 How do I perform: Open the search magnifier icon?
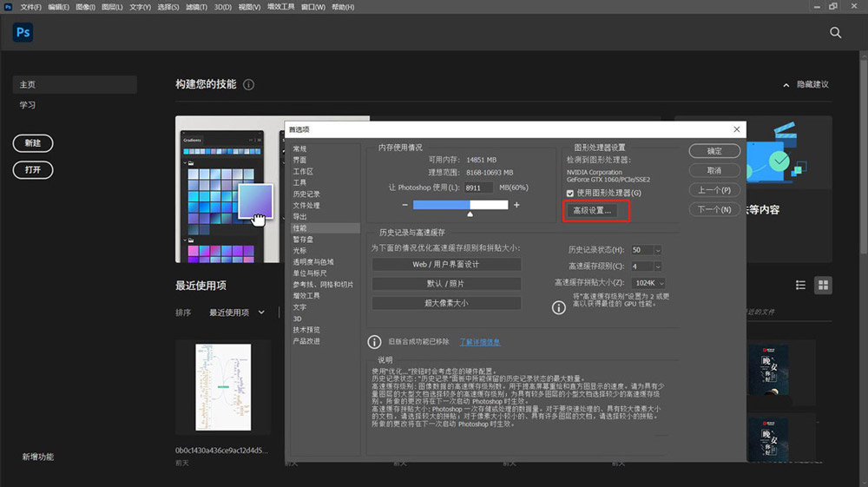coord(835,33)
